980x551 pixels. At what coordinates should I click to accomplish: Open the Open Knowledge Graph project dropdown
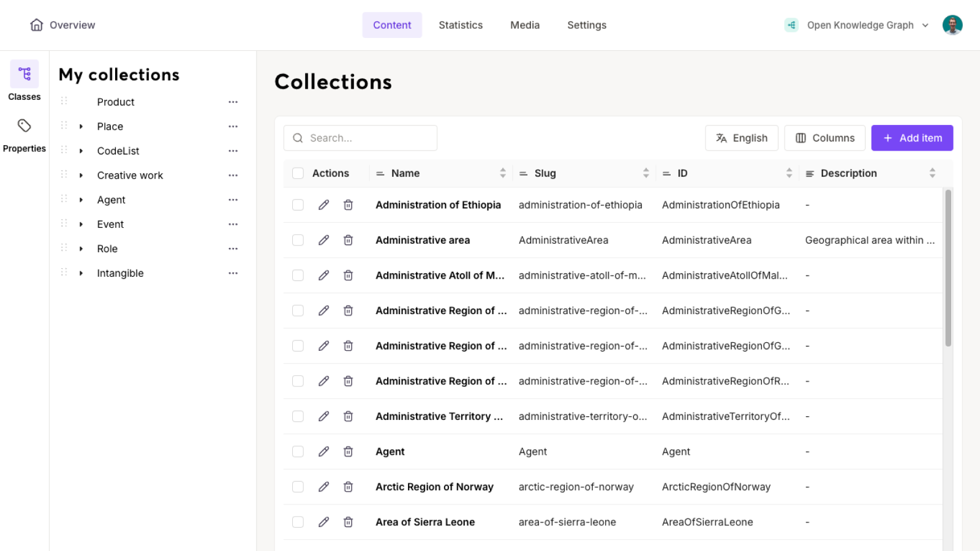click(x=856, y=25)
